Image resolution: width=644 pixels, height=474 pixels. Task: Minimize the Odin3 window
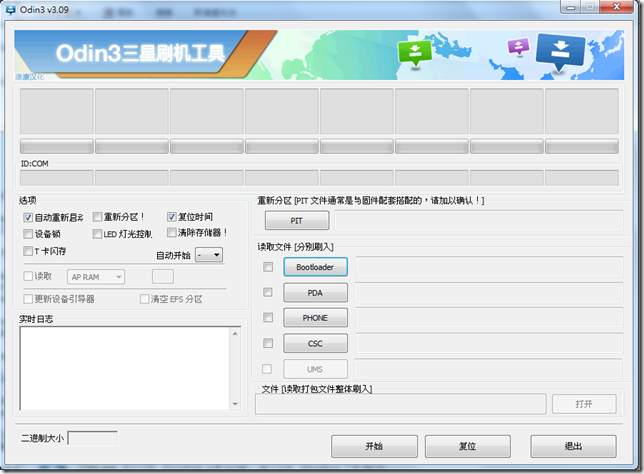click(x=571, y=7)
